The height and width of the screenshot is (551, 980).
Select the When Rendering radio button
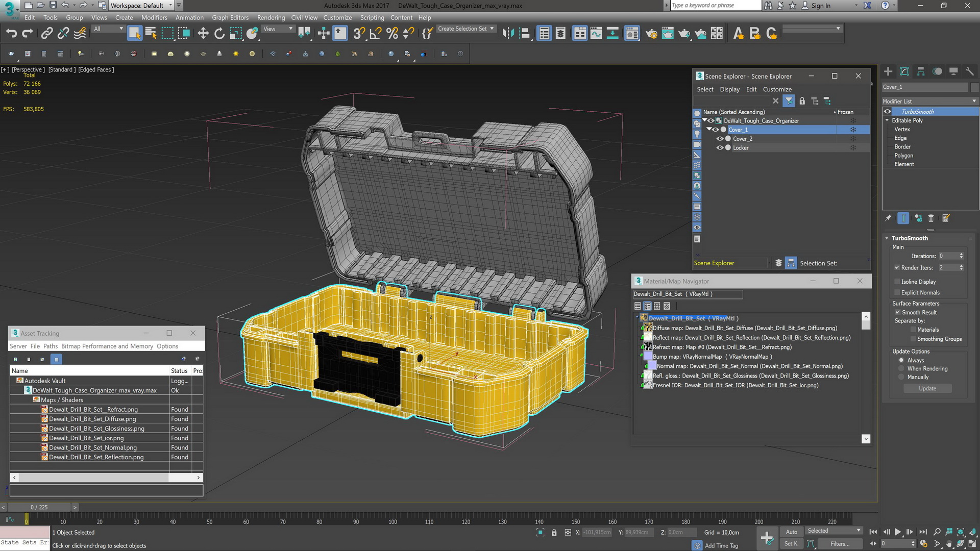[901, 368]
